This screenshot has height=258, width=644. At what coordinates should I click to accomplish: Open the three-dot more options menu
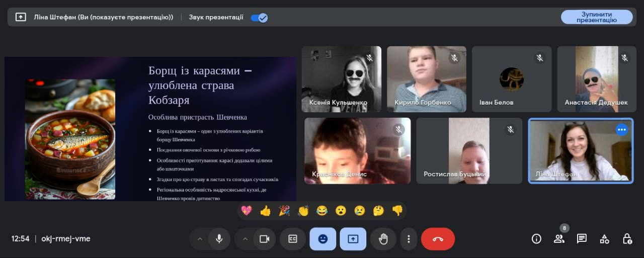409,239
